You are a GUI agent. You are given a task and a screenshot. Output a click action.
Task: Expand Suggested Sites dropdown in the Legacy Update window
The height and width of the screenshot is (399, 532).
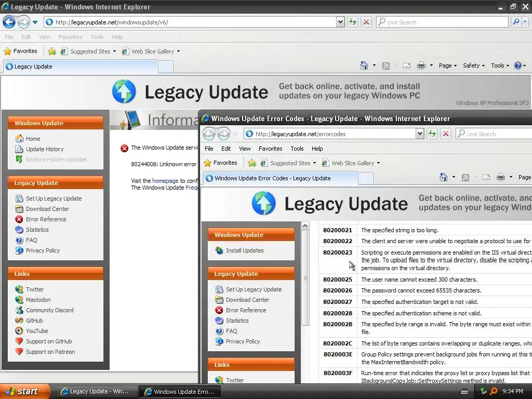[114, 51]
